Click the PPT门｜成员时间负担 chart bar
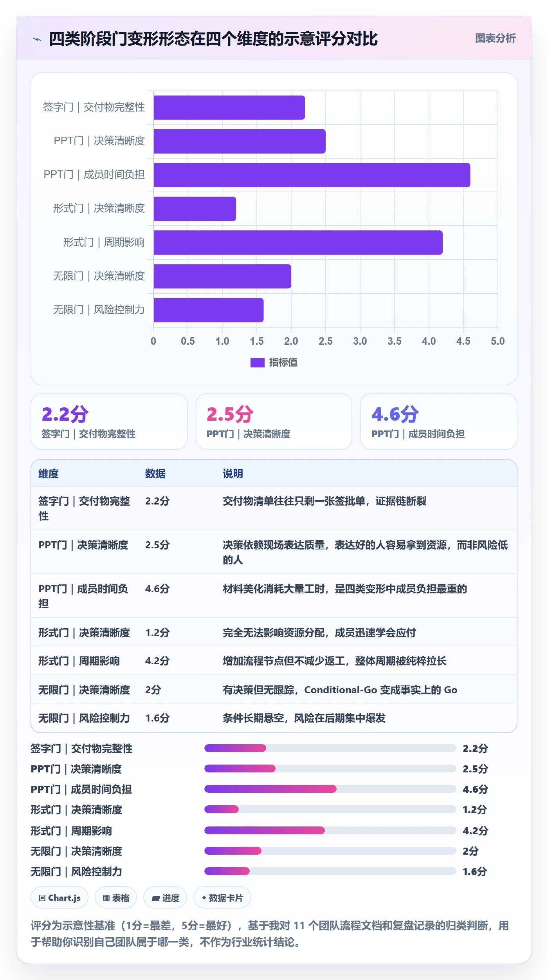The width and height of the screenshot is (548, 980). click(312, 175)
